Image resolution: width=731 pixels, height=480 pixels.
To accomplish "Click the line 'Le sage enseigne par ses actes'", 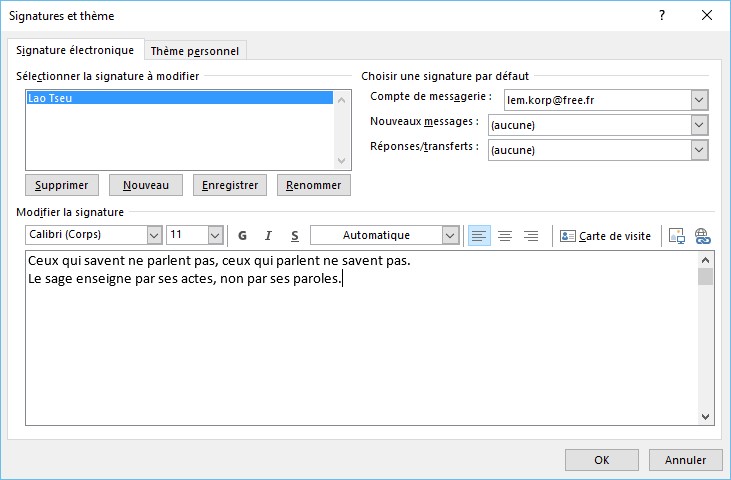I will (x=185, y=279).
